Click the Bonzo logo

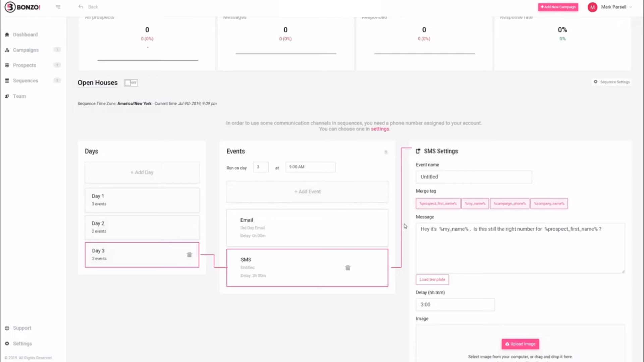pyautogui.click(x=22, y=7)
